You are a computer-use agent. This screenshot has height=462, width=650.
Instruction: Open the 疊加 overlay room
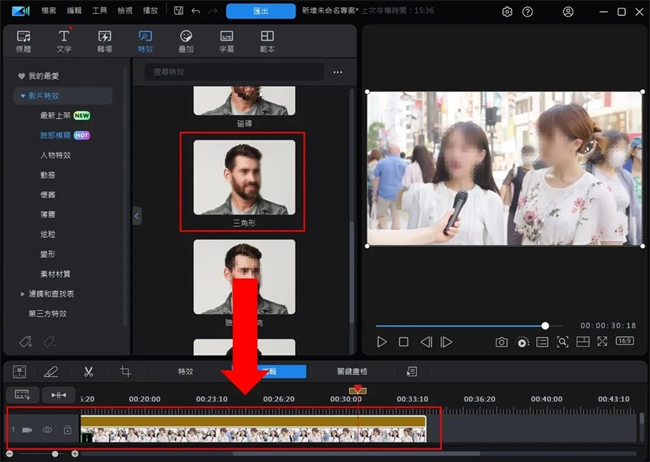pyautogui.click(x=186, y=41)
